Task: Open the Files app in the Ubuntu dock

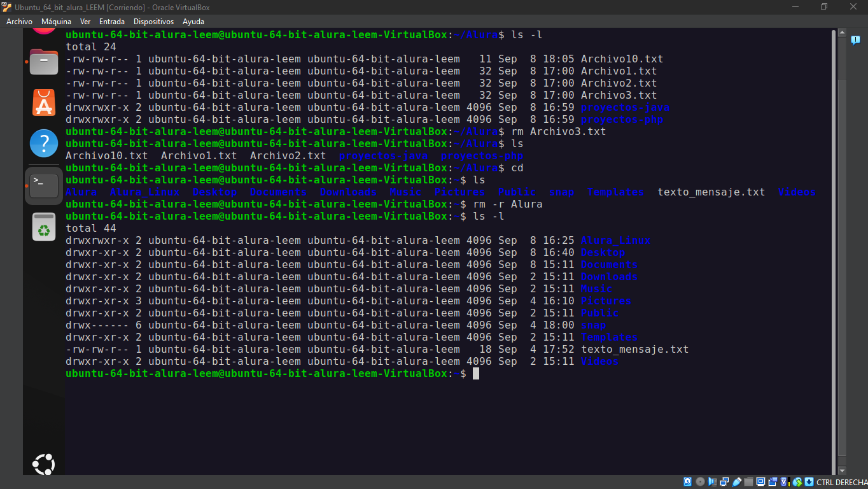Action: (x=44, y=62)
